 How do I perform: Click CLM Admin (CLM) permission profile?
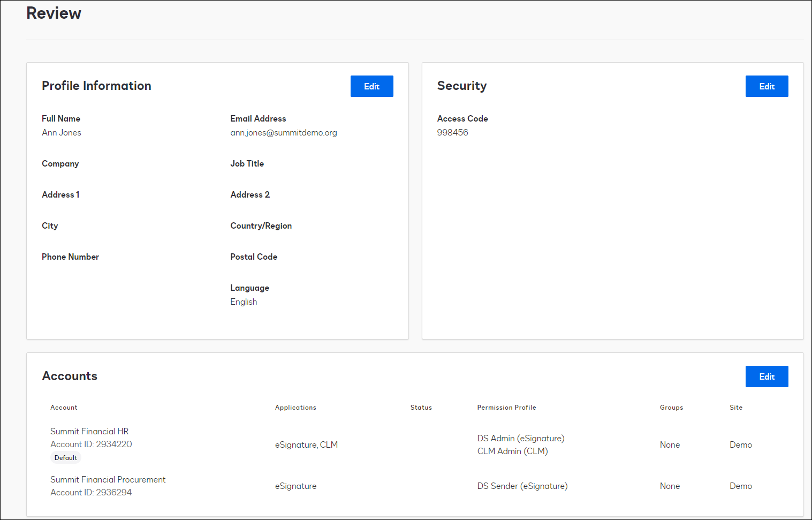tap(512, 451)
